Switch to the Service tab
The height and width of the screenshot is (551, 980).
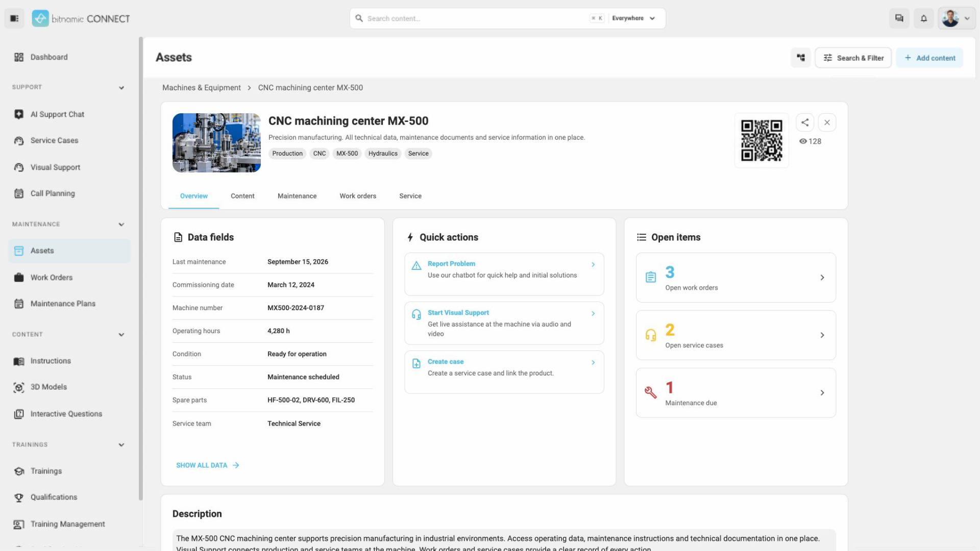pyautogui.click(x=410, y=196)
